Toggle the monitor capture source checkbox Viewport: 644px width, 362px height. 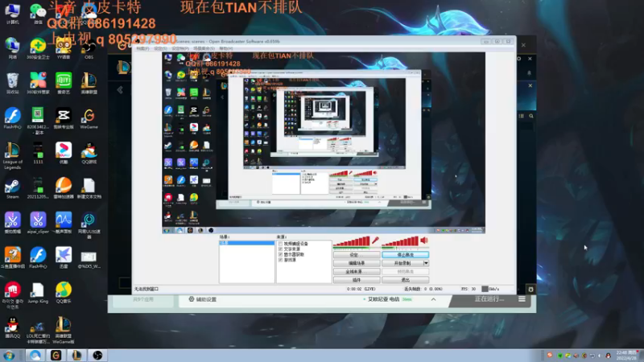pyautogui.click(x=280, y=254)
